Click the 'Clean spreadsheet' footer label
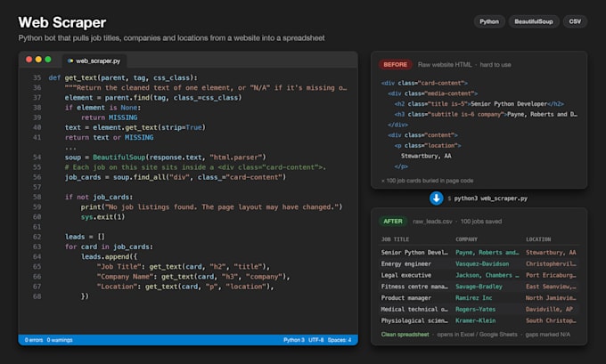This screenshot has height=364, width=606. pyautogui.click(x=405, y=335)
